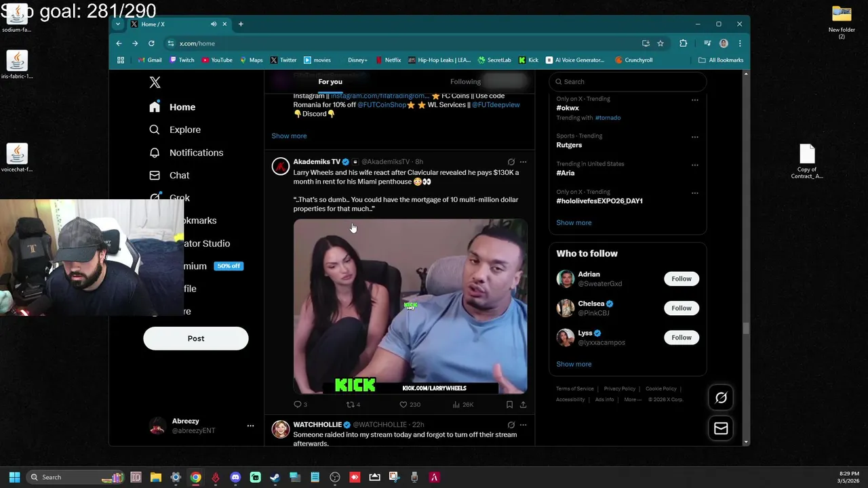Expand the truncated post with Show more

click(289, 136)
